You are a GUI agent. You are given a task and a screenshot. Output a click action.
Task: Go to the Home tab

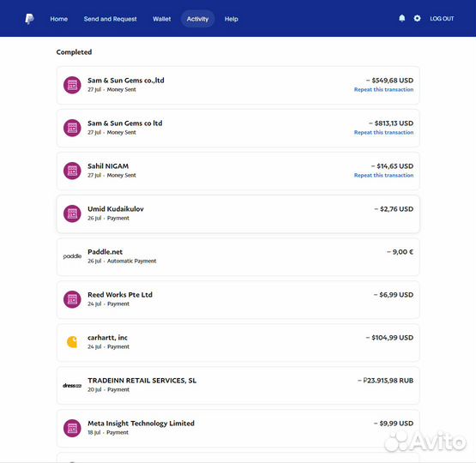(59, 19)
